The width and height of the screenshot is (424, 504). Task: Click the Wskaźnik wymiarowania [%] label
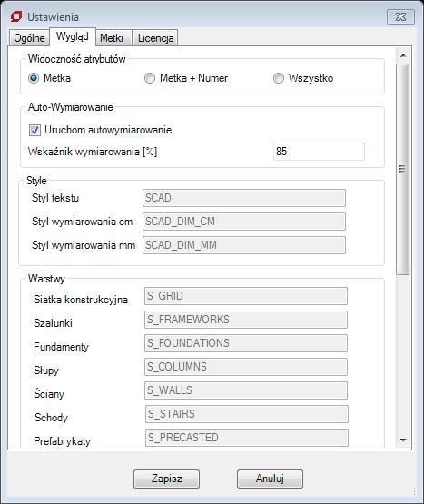[93, 152]
